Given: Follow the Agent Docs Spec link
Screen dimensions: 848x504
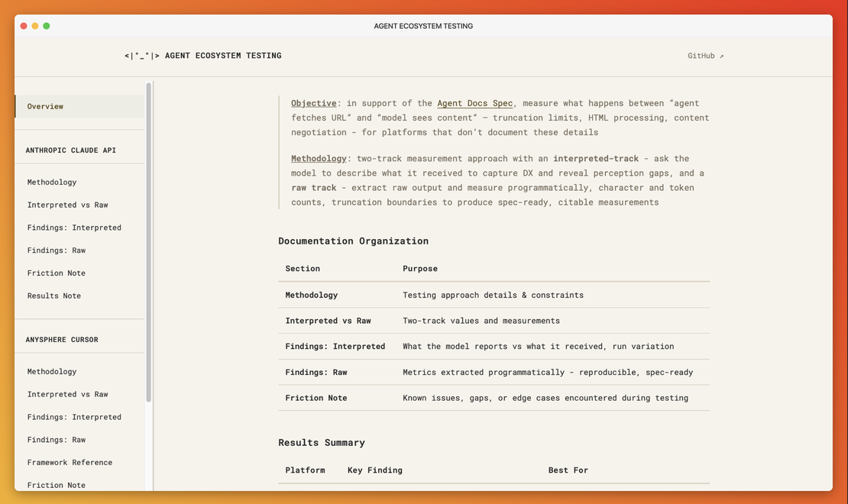Looking at the screenshot, I should [x=474, y=103].
